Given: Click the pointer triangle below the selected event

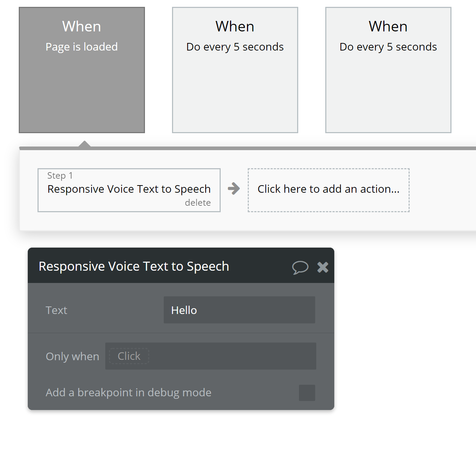Looking at the screenshot, I should (x=84, y=144).
